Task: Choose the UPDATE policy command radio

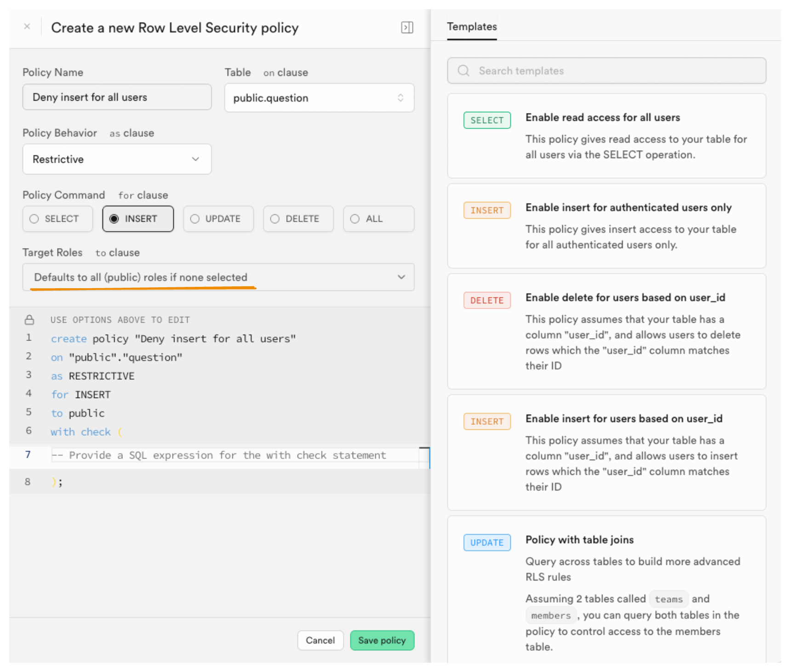Action: [218, 219]
